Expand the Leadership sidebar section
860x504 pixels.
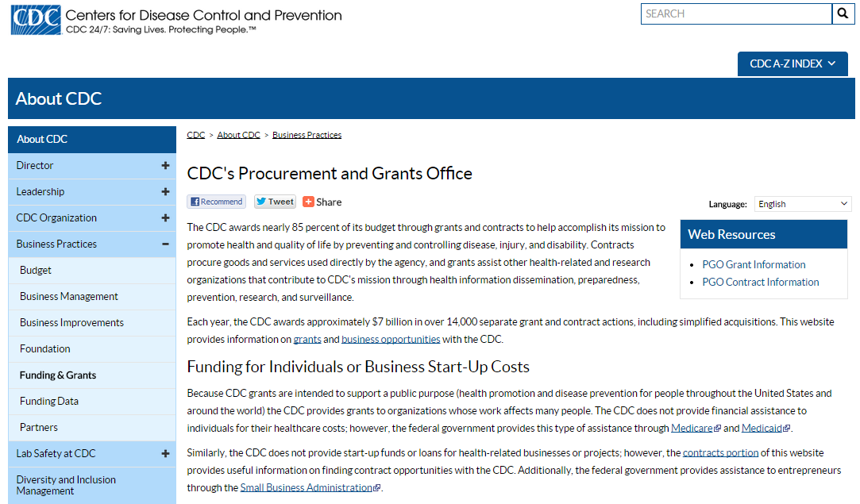(x=165, y=192)
